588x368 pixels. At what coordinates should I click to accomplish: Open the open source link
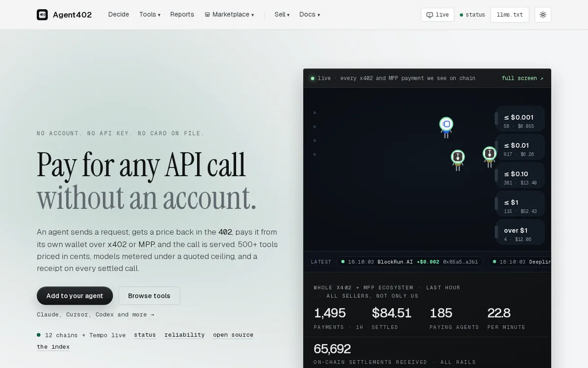tap(233, 335)
